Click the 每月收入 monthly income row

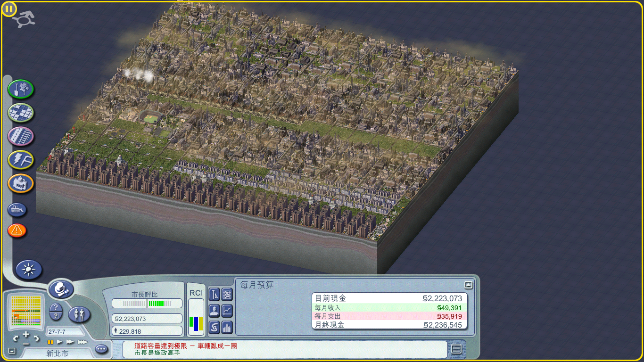389,307
